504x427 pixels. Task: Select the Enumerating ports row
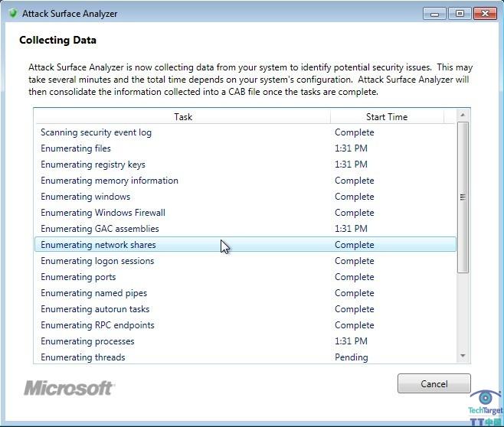[245, 277]
